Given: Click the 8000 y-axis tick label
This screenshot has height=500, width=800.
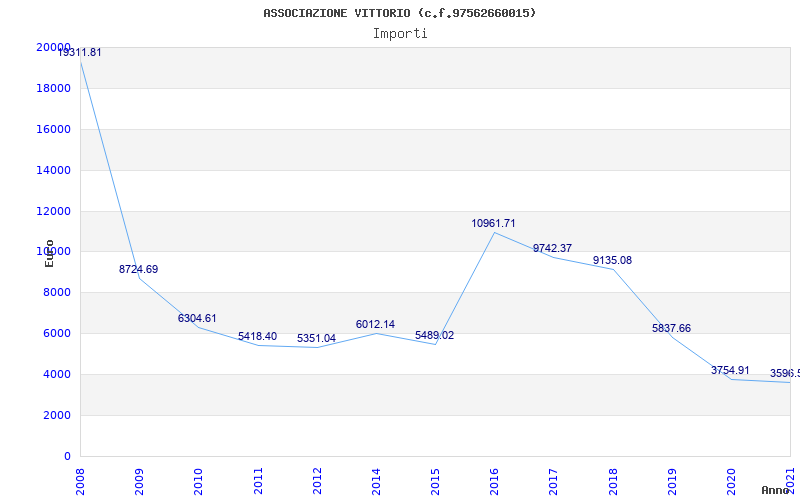Looking at the screenshot, I should click(57, 293).
